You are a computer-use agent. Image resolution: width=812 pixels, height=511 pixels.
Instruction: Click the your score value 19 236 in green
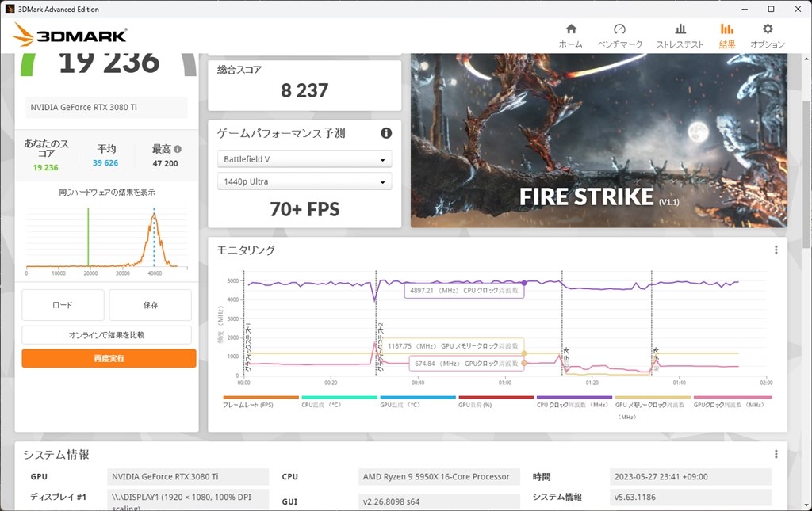45,168
